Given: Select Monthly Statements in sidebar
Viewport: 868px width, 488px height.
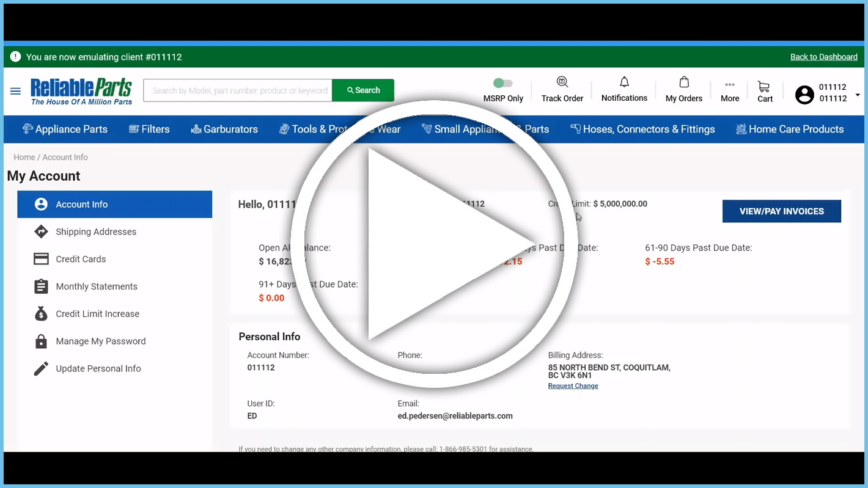Looking at the screenshot, I should click(97, 286).
